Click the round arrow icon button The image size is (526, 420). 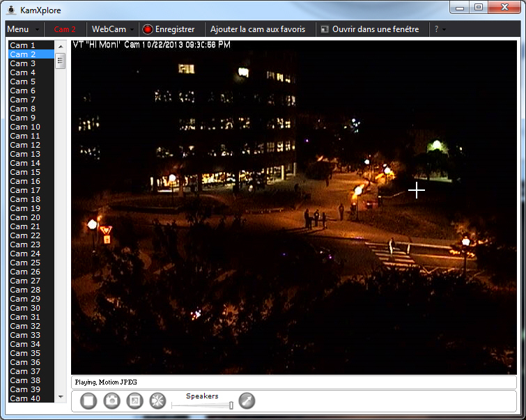tap(247, 401)
